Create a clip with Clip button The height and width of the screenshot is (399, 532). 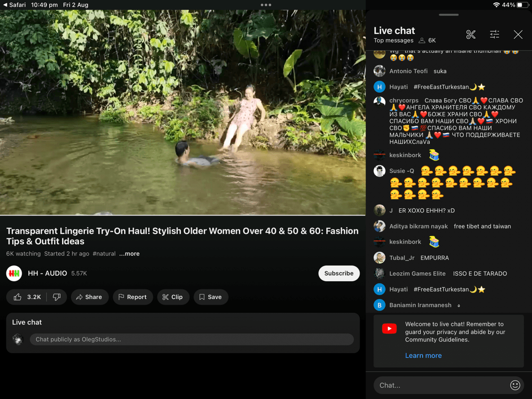click(172, 297)
